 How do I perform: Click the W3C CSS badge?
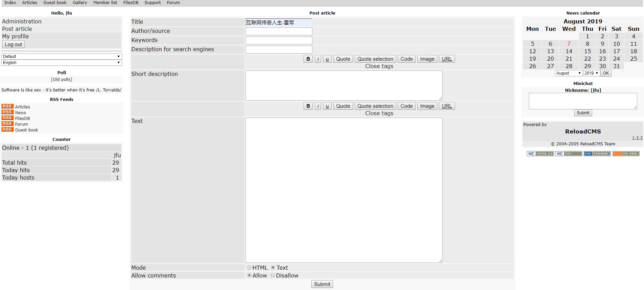click(568, 153)
